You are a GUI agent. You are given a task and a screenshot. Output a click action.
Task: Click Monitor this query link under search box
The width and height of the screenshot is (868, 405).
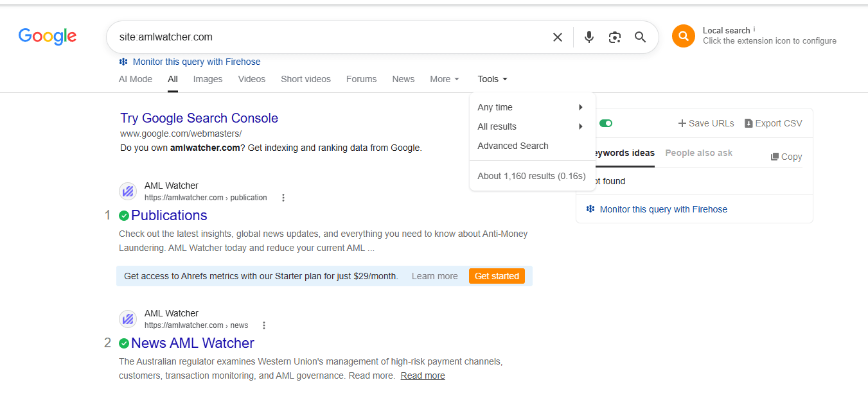197,62
